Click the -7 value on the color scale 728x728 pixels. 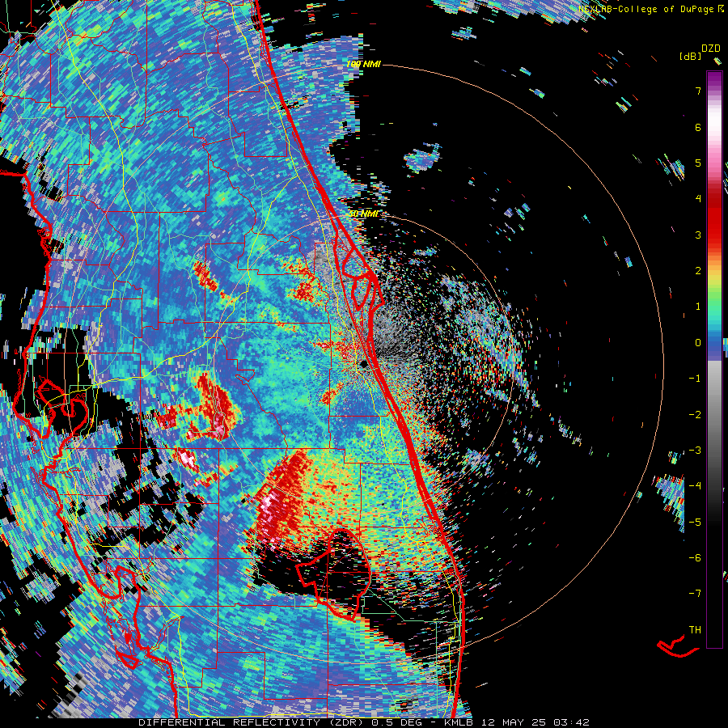(x=695, y=594)
